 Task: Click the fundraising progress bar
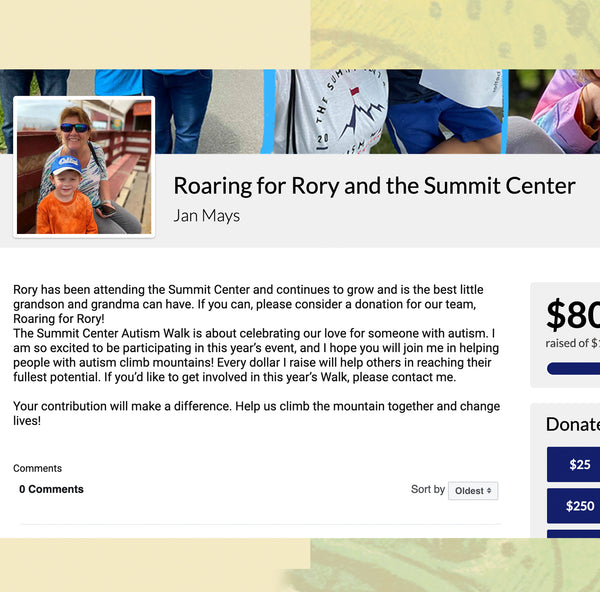[x=575, y=369]
